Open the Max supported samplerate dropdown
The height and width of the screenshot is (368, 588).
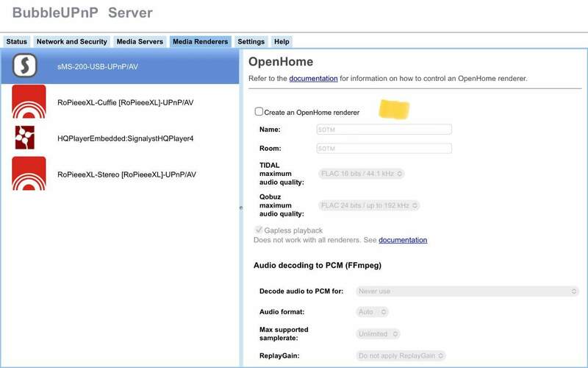click(x=378, y=334)
